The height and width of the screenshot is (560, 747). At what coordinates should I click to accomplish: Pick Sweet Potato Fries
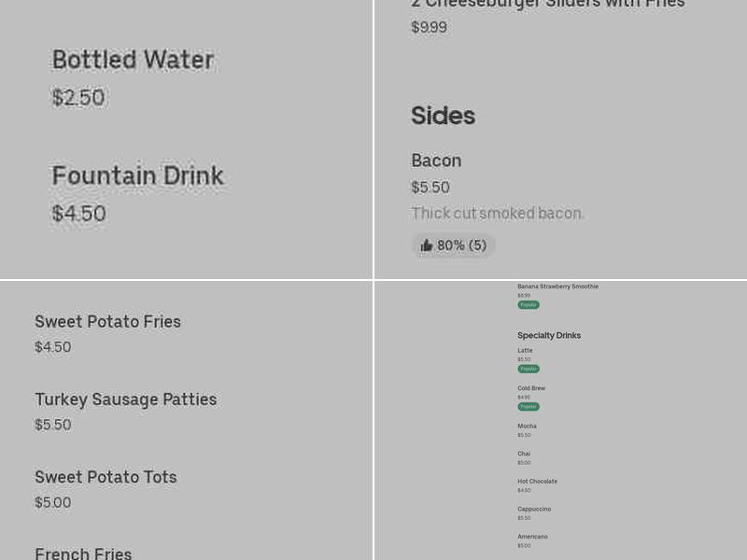tap(107, 322)
